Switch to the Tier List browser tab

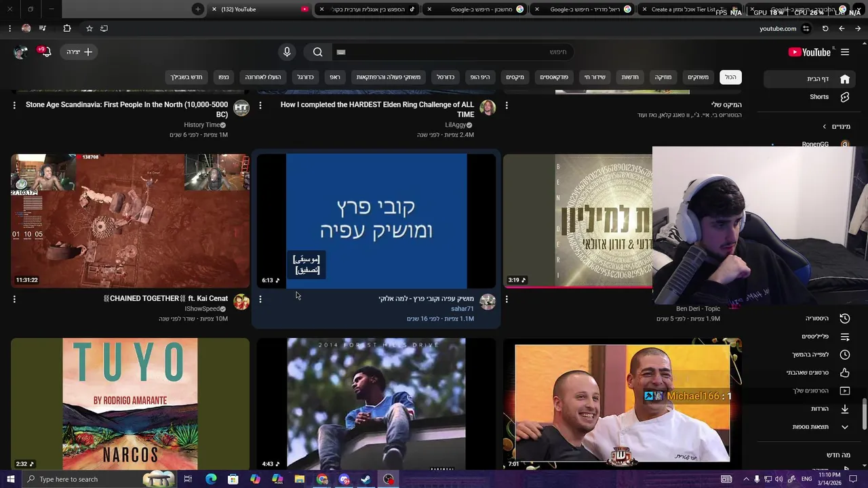point(692,9)
